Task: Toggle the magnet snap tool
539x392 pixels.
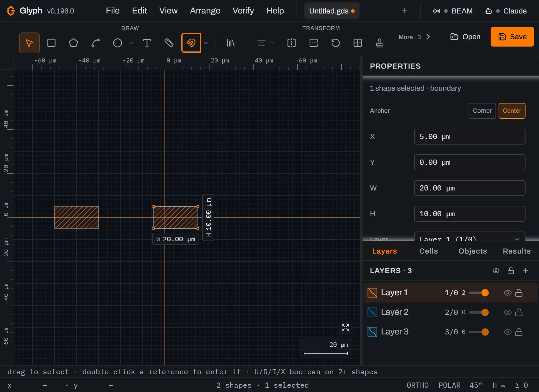Action: pos(191,43)
